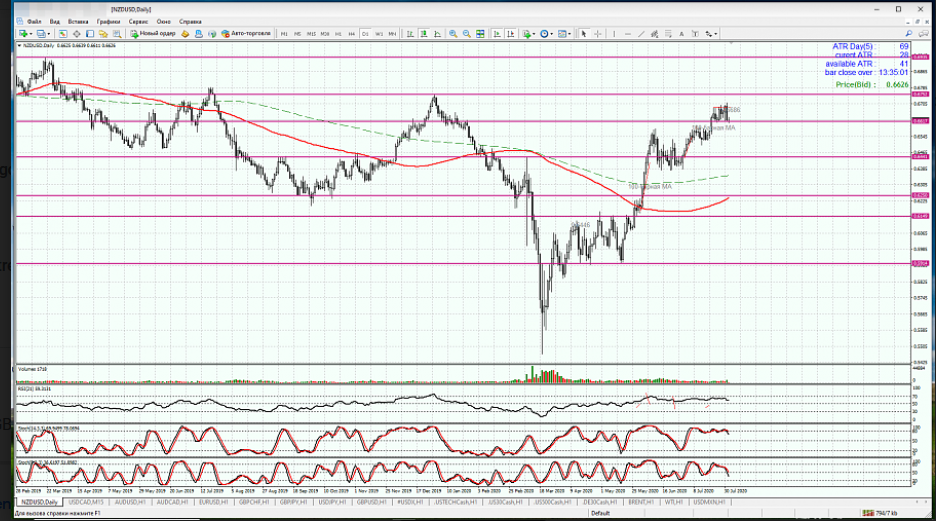Open the Графики menu

[108, 20]
